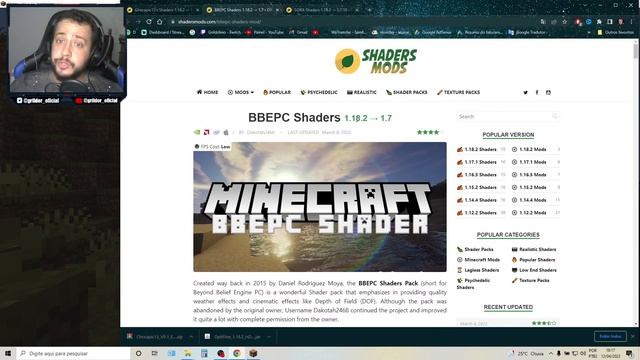The width and height of the screenshot is (640, 360).
Task: Open the Chrome side panel icon
Action: click(610, 22)
